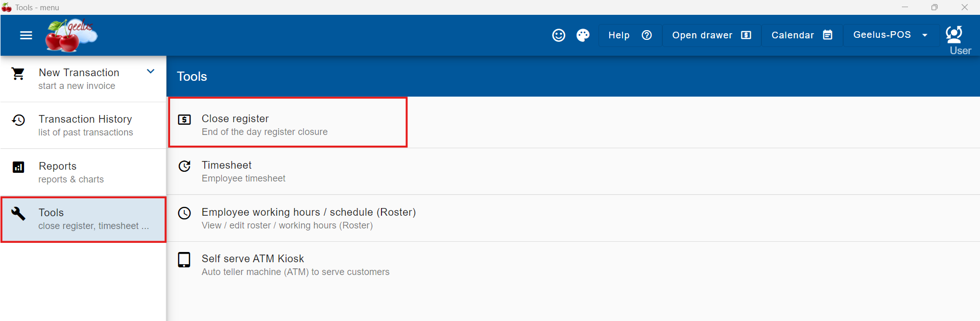Click the smiley face feedback icon
This screenshot has width=980, height=321.
[x=559, y=35]
